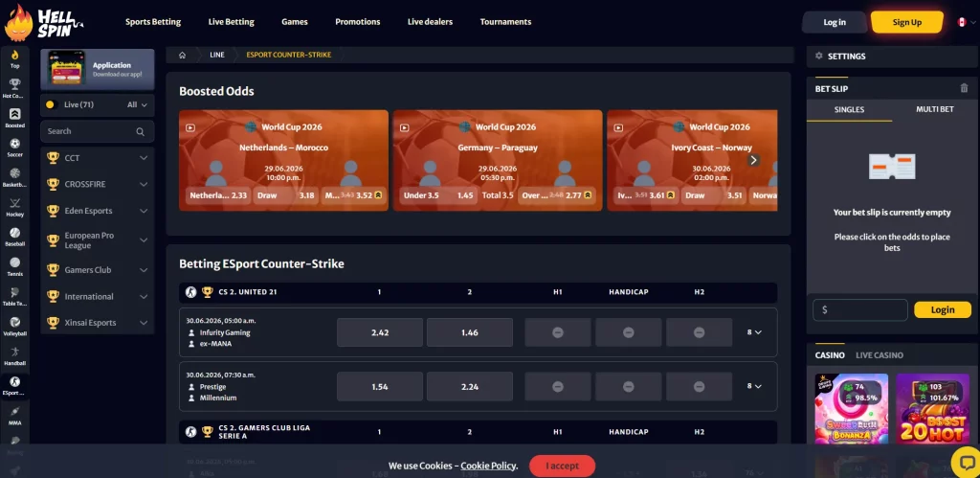980x478 pixels.
Task: Click video icon on Ivory Coast – Norway card
Action: point(618,127)
